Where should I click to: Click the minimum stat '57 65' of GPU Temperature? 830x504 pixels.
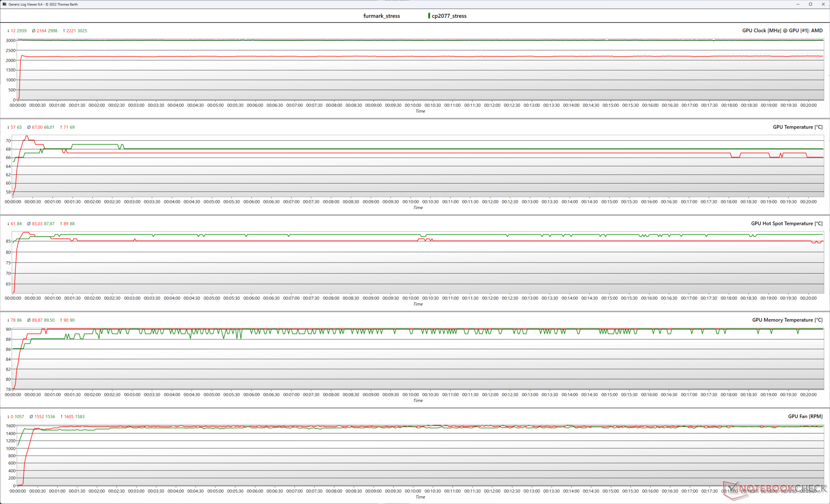[14, 127]
